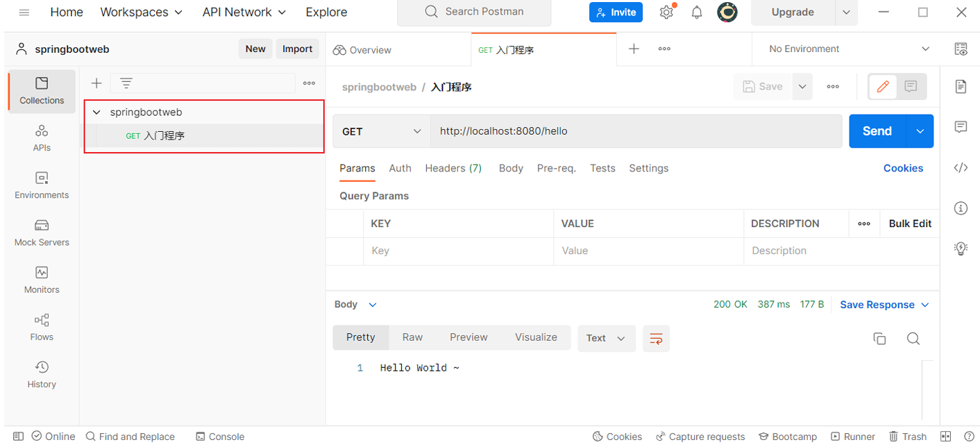Image resolution: width=980 pixels, height=447 pixels.
Task: Open Environments in the sidebar
Action: coord(42,185)
